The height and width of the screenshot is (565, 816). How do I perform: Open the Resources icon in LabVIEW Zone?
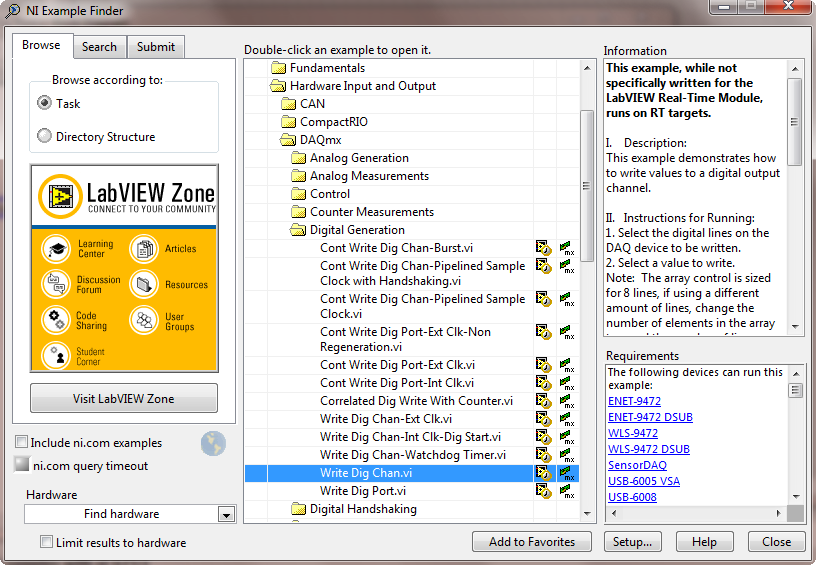pyautogui.click(x=144, y=284)
